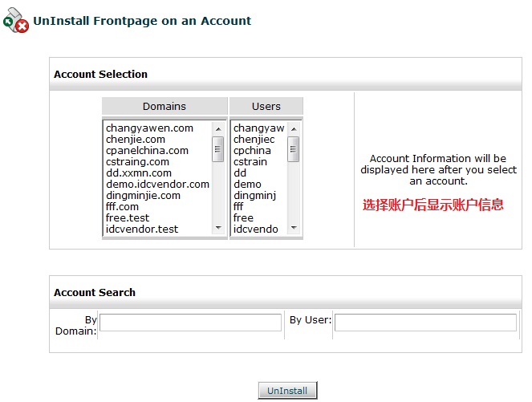Select fff.com domain
Viewport: 532px width, 402px height.
coord(122,206)
